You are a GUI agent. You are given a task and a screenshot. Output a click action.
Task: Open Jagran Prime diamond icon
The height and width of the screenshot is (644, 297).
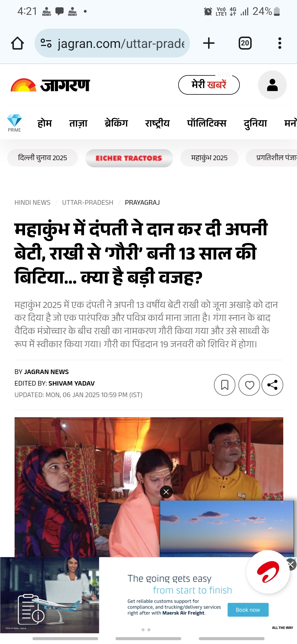(14, 123)
